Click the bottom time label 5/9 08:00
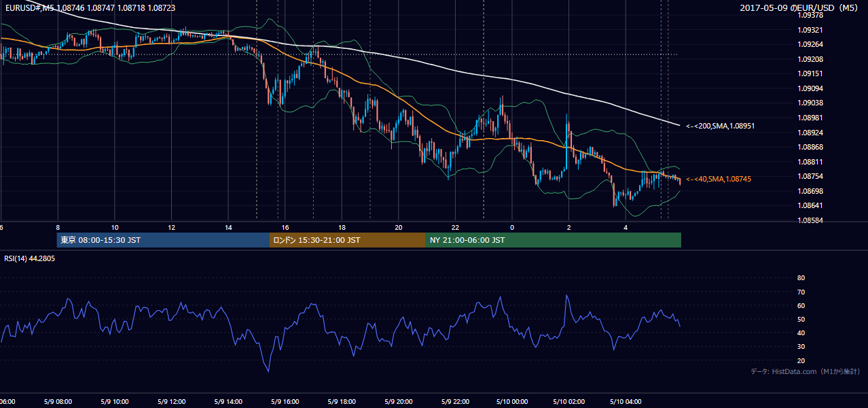The width and height of the screenshot is (868, 408). (58, 402)
